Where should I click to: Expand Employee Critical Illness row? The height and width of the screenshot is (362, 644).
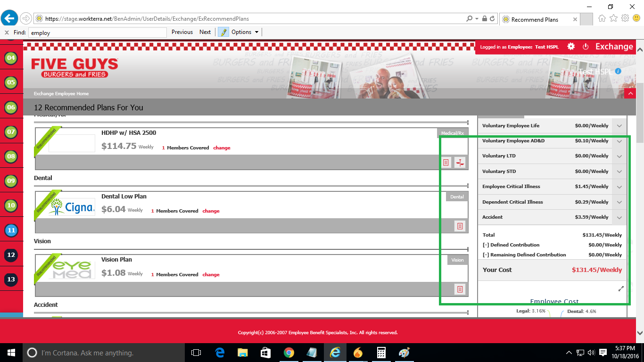619,187
